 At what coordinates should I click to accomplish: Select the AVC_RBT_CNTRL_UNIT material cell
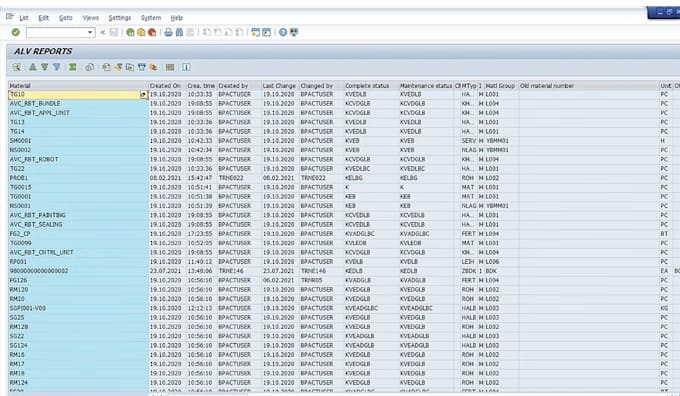click(78, 252)
